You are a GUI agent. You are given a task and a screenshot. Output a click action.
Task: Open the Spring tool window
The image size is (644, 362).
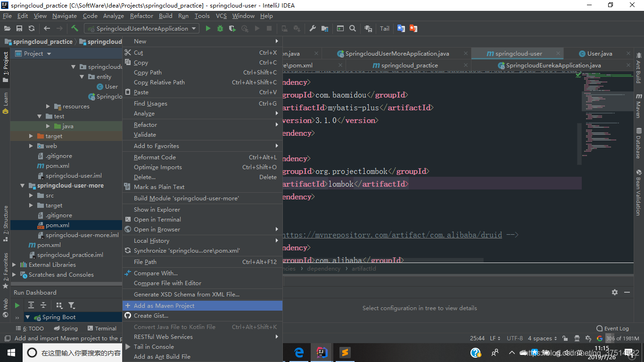(66, 329)
